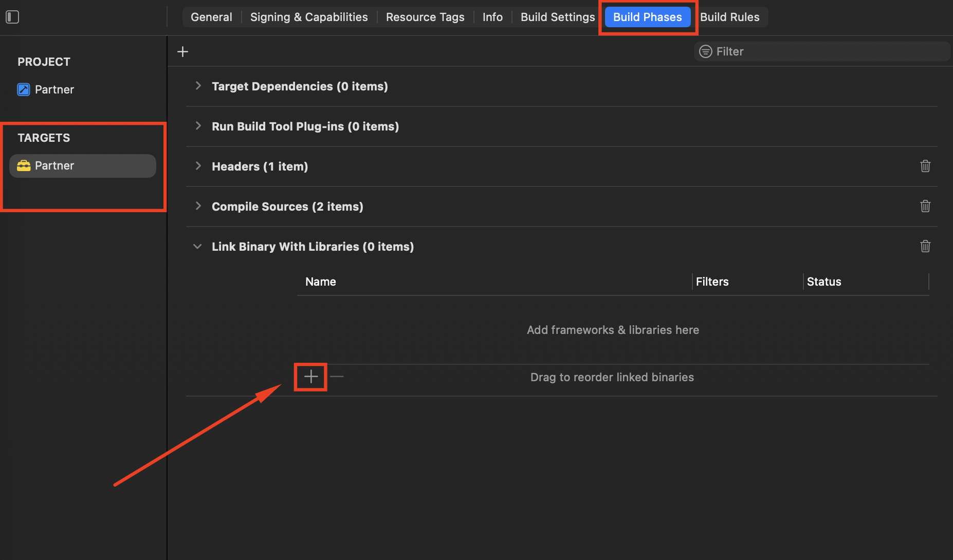Switch to the Build Rules tab
Image resolution: width=953 pixels, height=560 pixels.
[729, 17]
